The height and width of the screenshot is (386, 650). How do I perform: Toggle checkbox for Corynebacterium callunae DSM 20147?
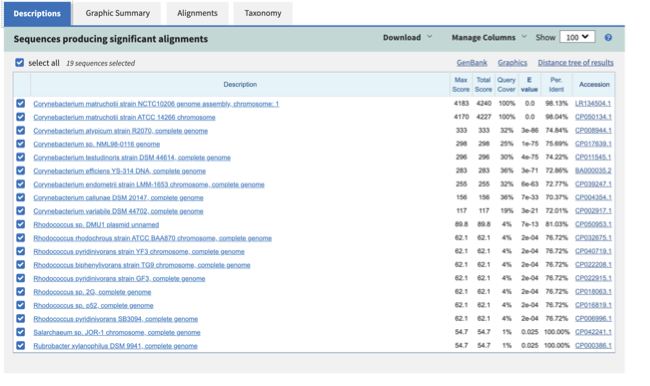pyautogui.click(x=20, y=197)
